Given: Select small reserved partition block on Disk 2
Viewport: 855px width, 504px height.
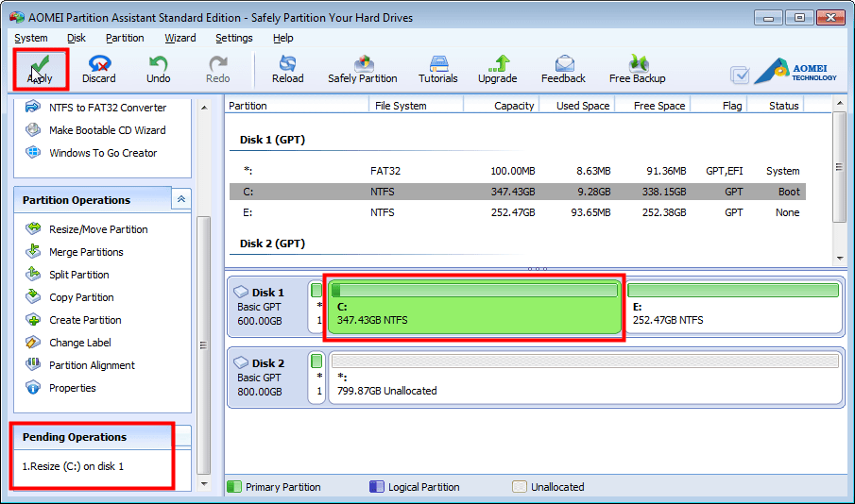Looking at the screenshot, I should (x=316, y=378).
